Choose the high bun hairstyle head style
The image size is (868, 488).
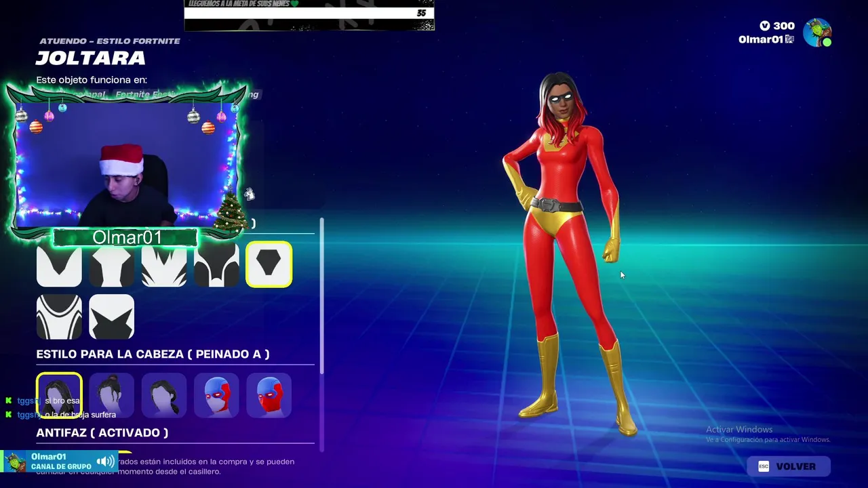click(112, 395)
